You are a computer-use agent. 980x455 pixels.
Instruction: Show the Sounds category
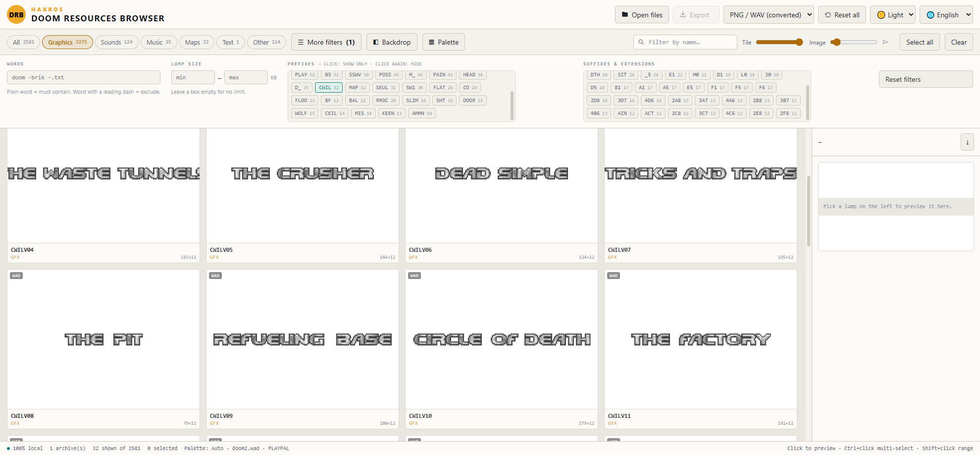pyautogui.click(x=116, y=42)
